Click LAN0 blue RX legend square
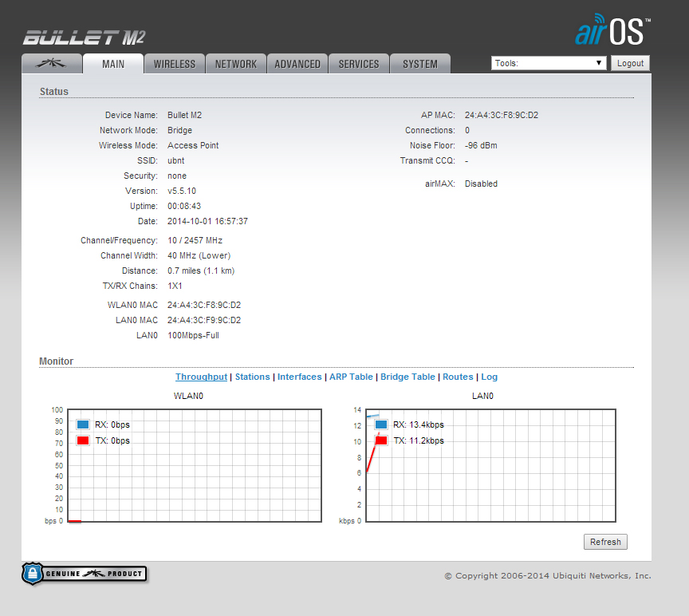 coord(381,424)
